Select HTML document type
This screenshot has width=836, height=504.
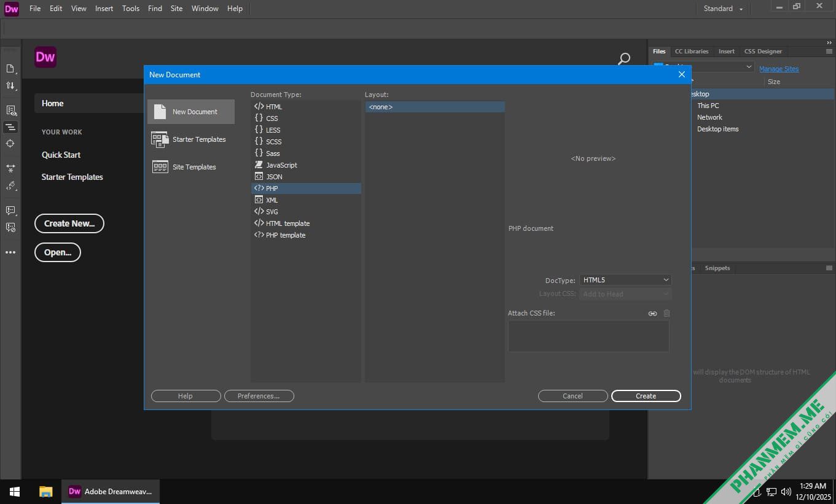click(x=306, y=107)
